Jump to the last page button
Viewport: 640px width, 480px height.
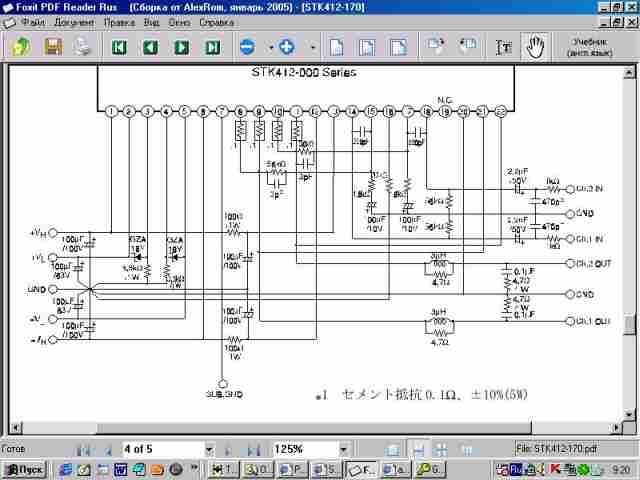(213, 47)
